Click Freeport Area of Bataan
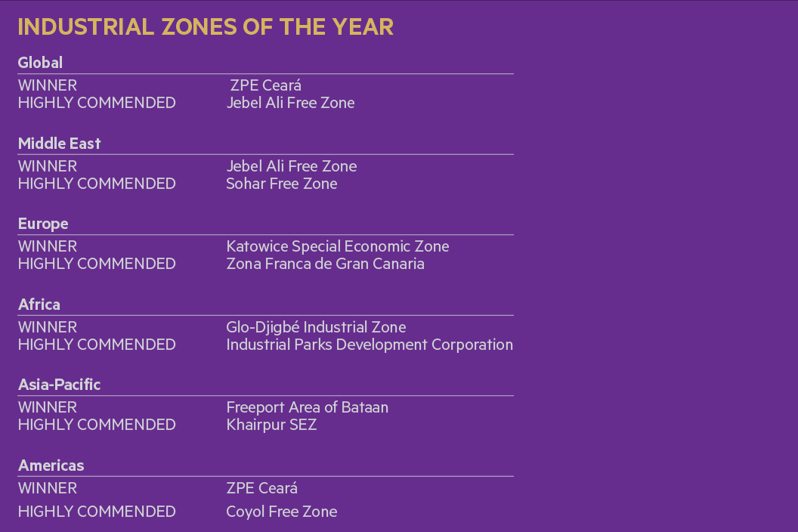798x532 pixels. click(x=307, y=407)
